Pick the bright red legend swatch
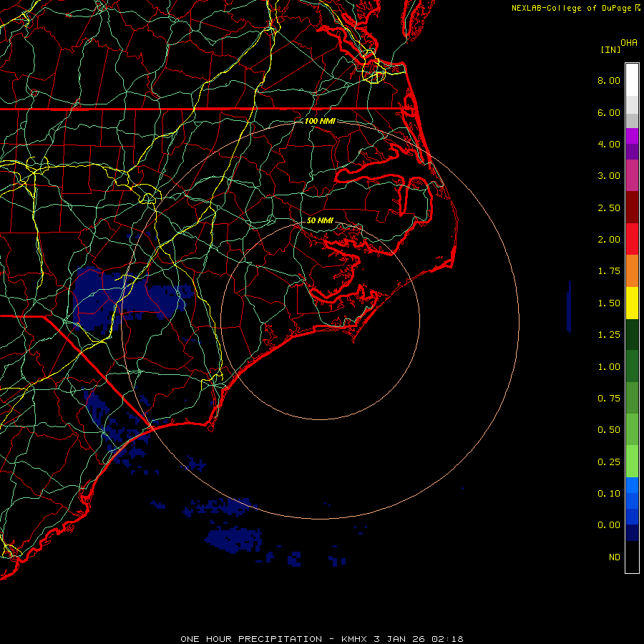Viewport: 644px width, 644px height. (x=632, y=239)
